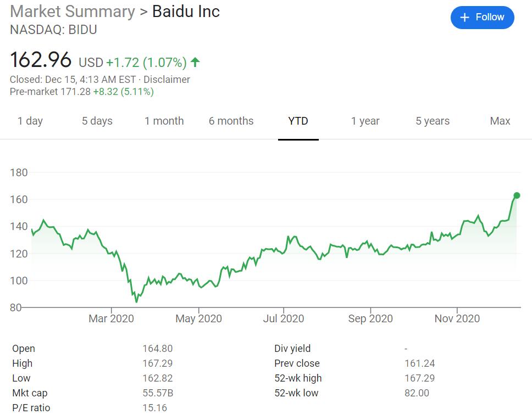Show the 1 month chart range

(164, 121)
